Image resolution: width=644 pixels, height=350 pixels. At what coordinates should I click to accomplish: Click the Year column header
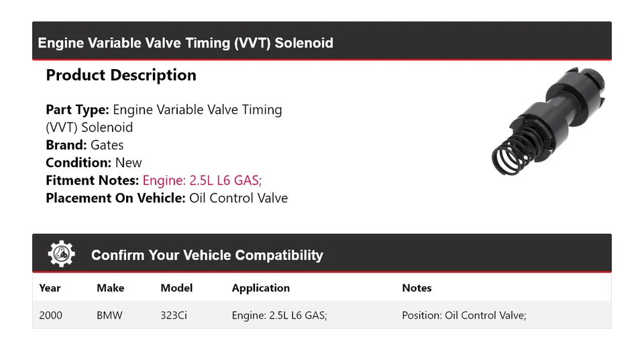click(x=50, y=288)
